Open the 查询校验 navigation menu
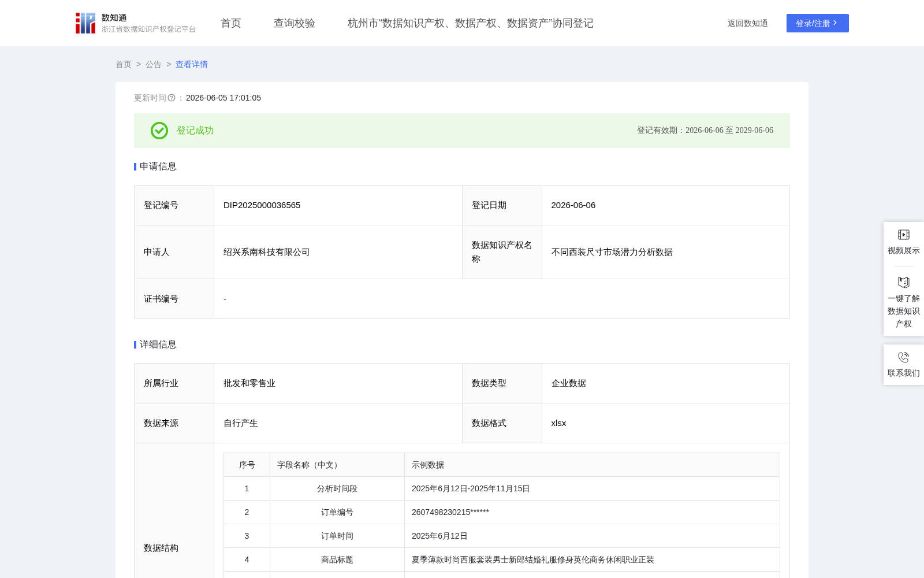The height and width of the screenshot is (578, 924). click(295, 23)
